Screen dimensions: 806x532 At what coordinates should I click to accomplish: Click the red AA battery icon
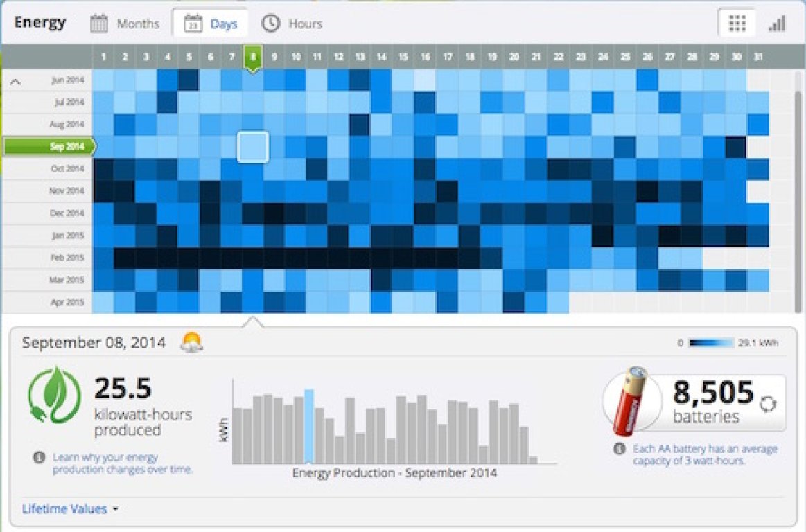(631, 401)
